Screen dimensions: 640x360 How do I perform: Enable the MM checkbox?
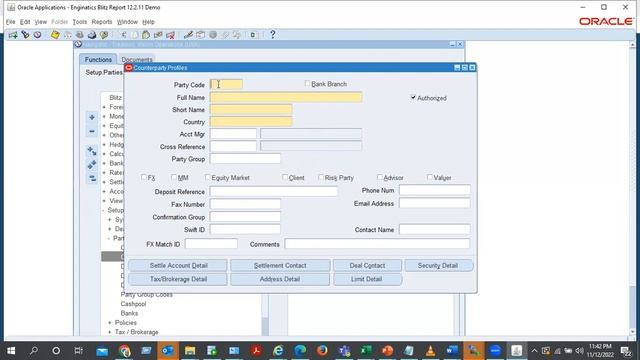click(174, 177)
